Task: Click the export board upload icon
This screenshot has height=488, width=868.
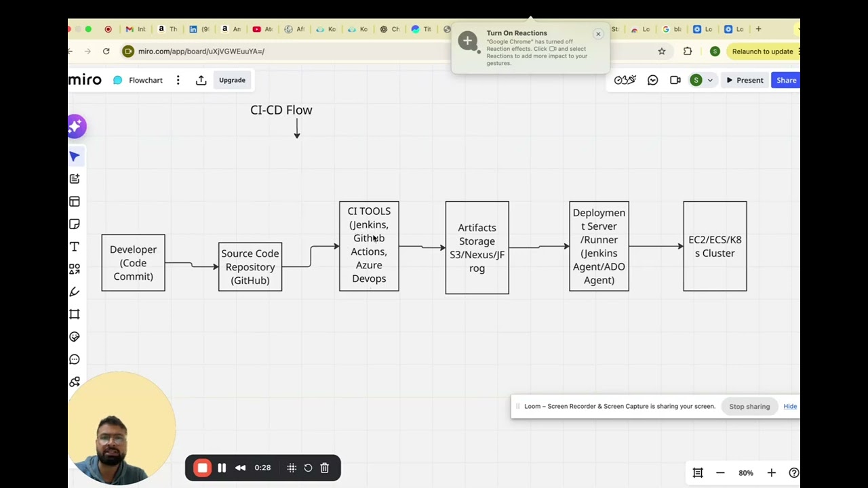Action: 201,80
